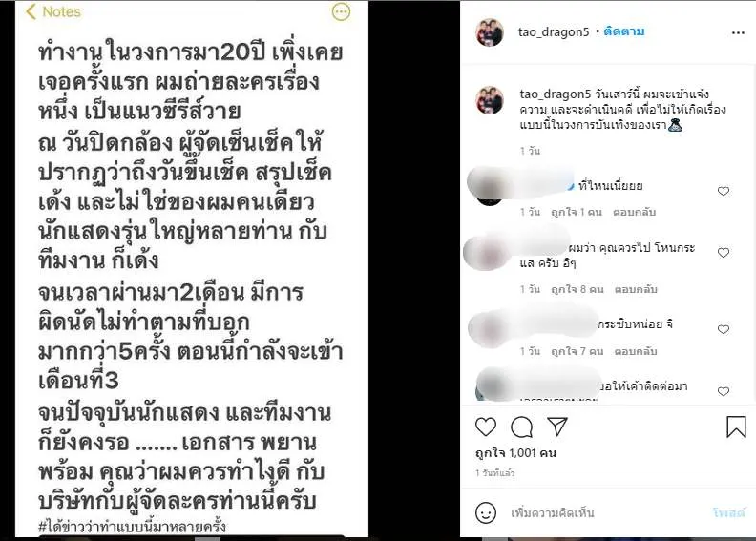This screenshot has width=756, height=541.
Task: Click the comment bubble icon
Action: [522, 427]
